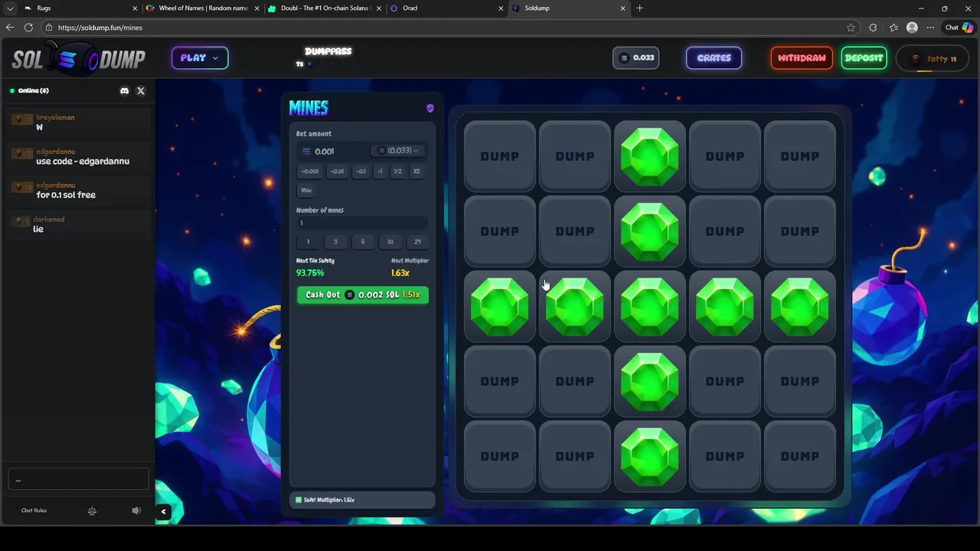Add +0.001 to bet amount
The height and width of the screenshot is (551, 980).
point(310,171)
